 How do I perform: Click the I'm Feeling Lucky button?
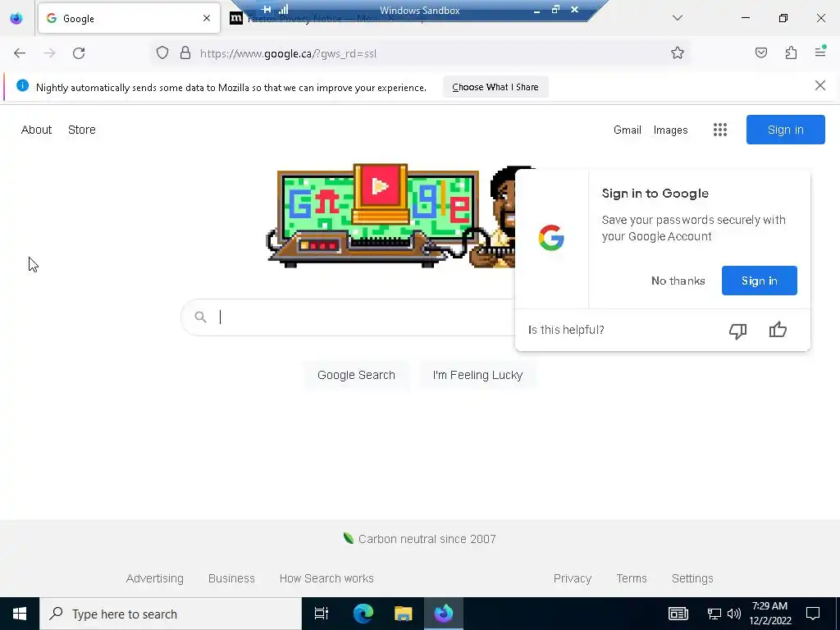tap(477, 375)
